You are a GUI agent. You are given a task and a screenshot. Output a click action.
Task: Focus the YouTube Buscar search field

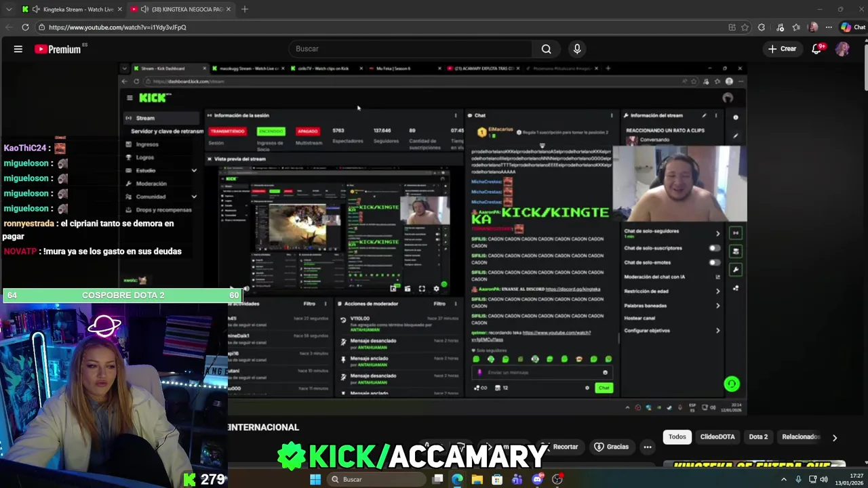[411, 49]
